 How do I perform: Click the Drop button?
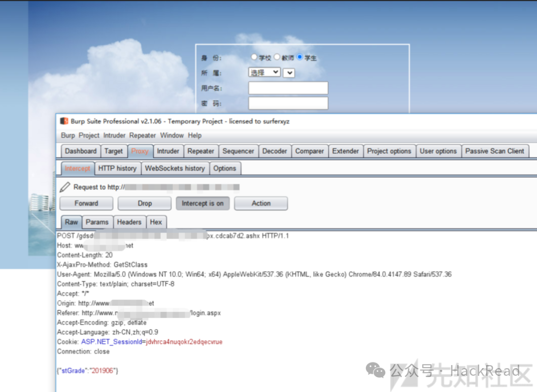point(145,203)
